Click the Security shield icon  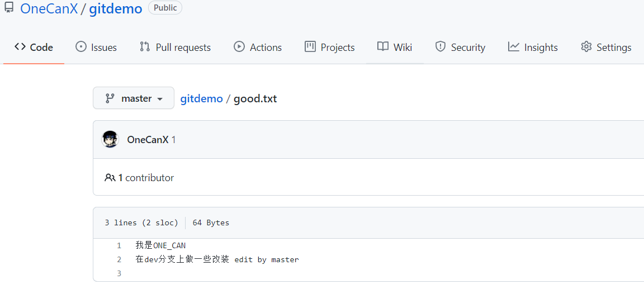tap(441, 47)
